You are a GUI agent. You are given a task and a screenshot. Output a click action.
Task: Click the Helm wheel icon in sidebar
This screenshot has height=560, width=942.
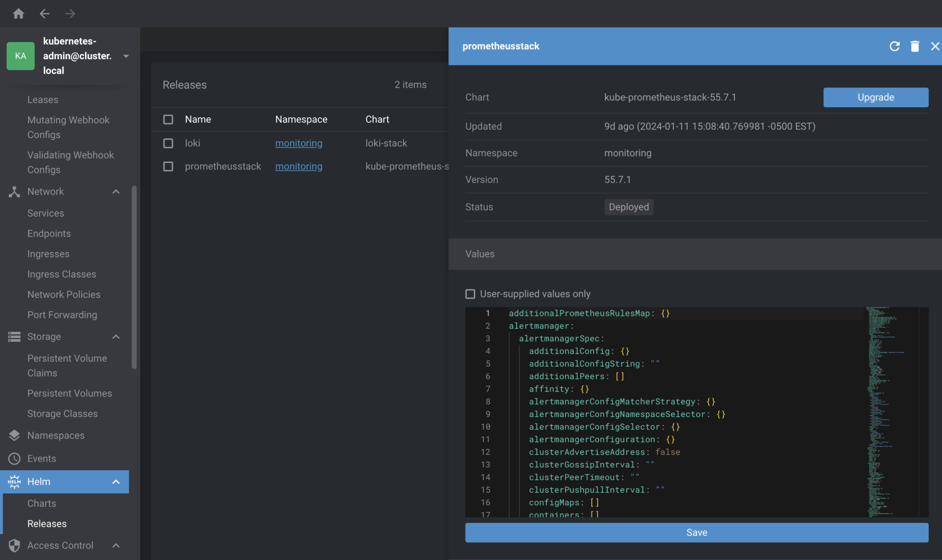pyautogui.click(x=14, y=481)
